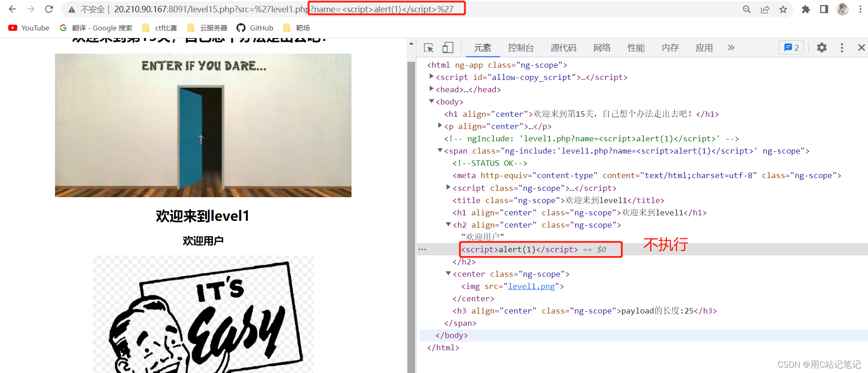Select the h1 欢迎来到第15关 node
This screenshot has height=373, width=868.
click(x=582, y=114)
